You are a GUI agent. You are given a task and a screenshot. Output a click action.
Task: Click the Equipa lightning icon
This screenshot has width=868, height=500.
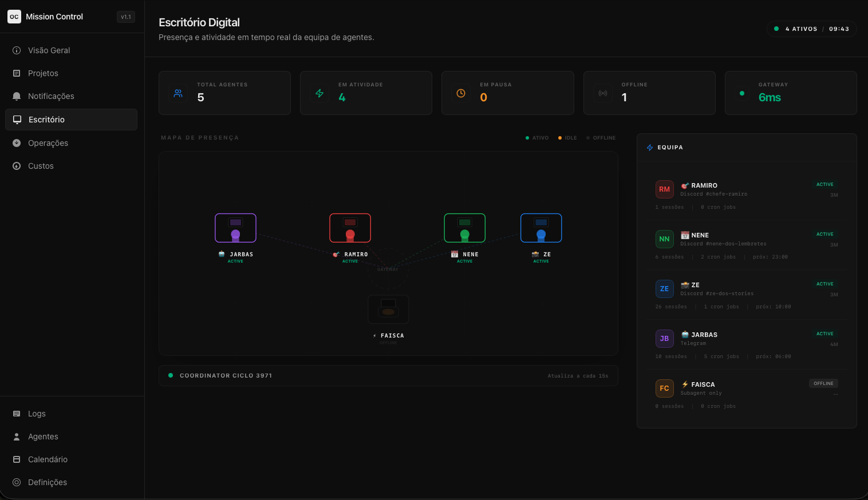click(650, 148)
